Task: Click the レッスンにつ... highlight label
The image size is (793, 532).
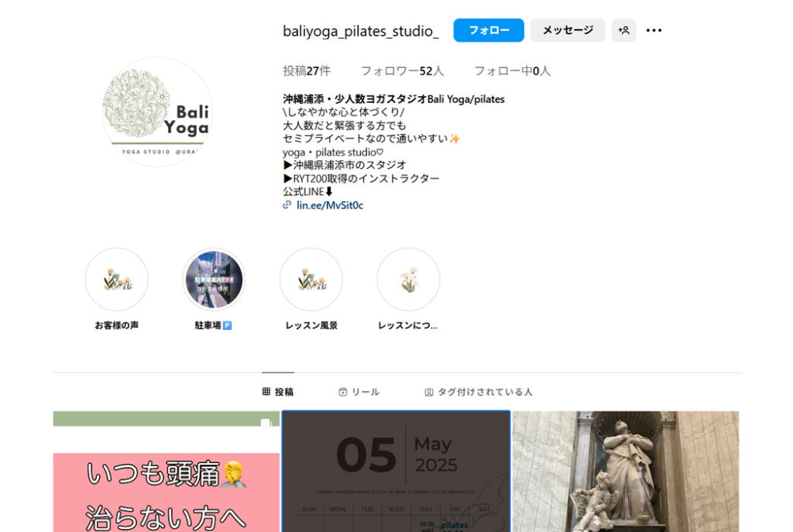Action: [408, 325]
